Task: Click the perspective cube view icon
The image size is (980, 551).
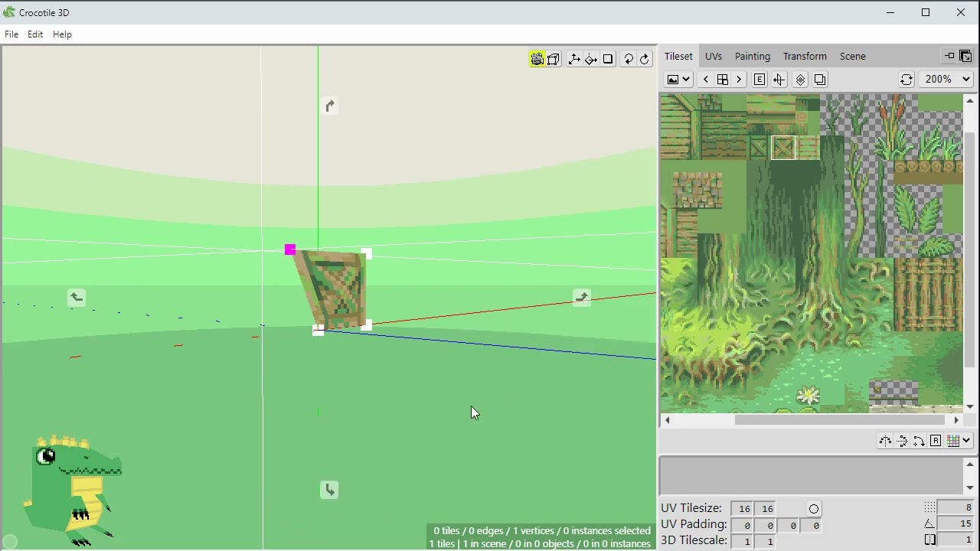Action: coord(554,59)
